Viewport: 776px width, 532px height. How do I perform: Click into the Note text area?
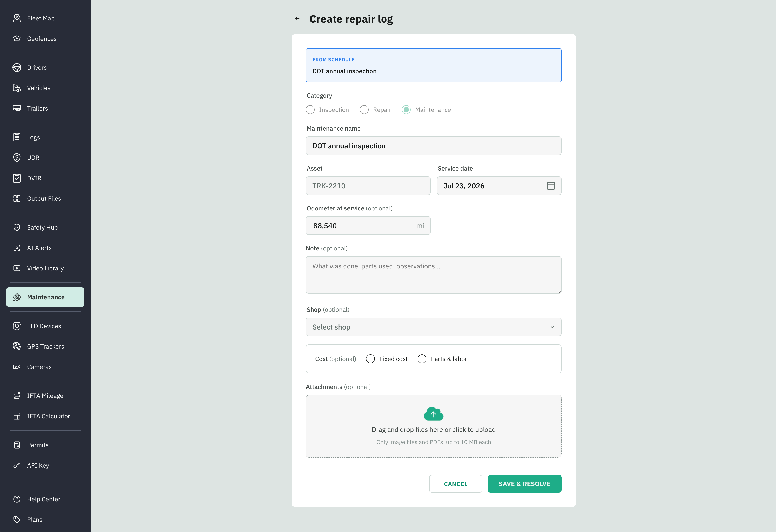(433, 275)
